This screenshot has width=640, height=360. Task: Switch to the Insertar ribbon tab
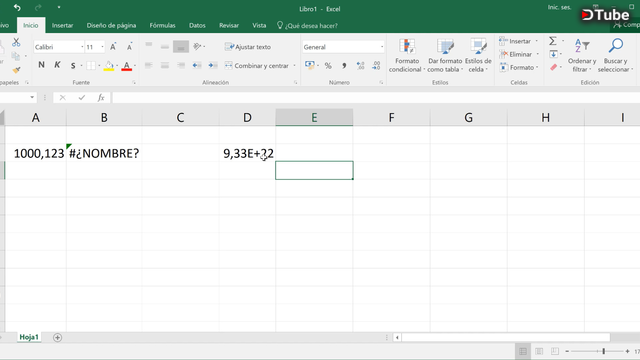click(62, 25)
